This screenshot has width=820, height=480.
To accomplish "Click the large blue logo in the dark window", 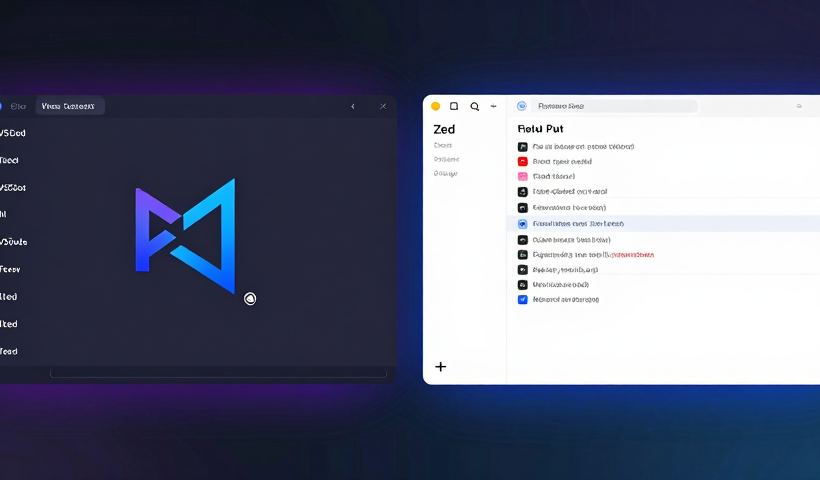I will click(185, 235).
